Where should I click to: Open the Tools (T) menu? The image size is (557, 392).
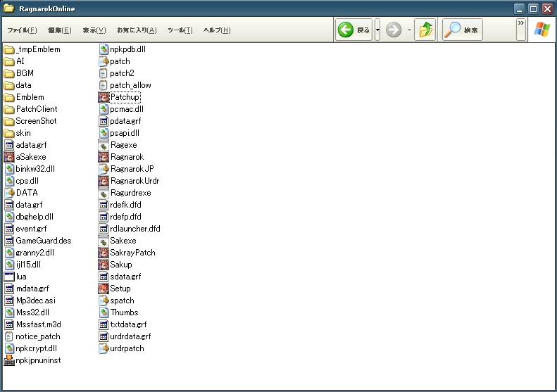[x=180, y=30]
